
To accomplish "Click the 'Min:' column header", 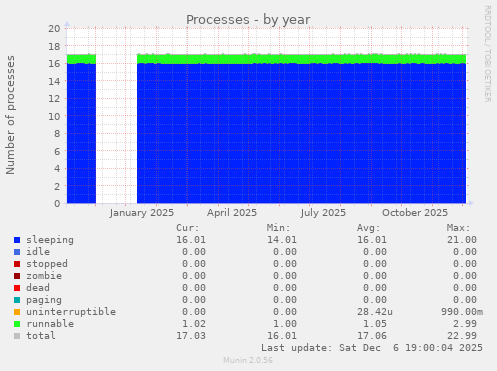I will coord(278,228).
